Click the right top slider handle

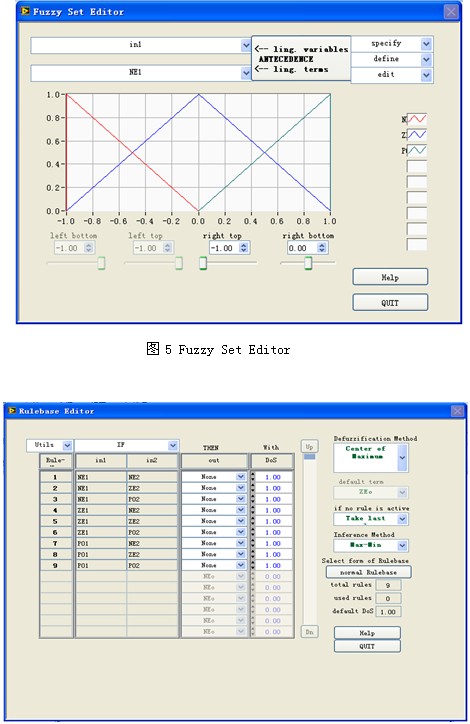tap(203, 263)
